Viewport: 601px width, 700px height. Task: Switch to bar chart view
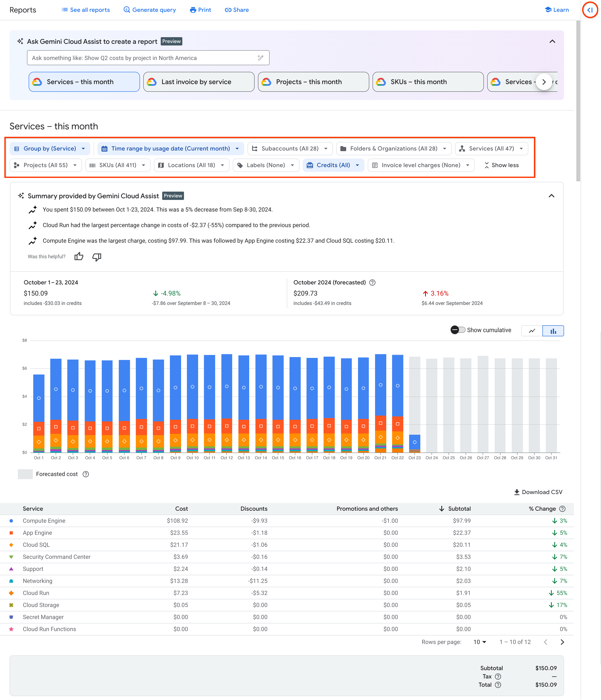[553, 331]
